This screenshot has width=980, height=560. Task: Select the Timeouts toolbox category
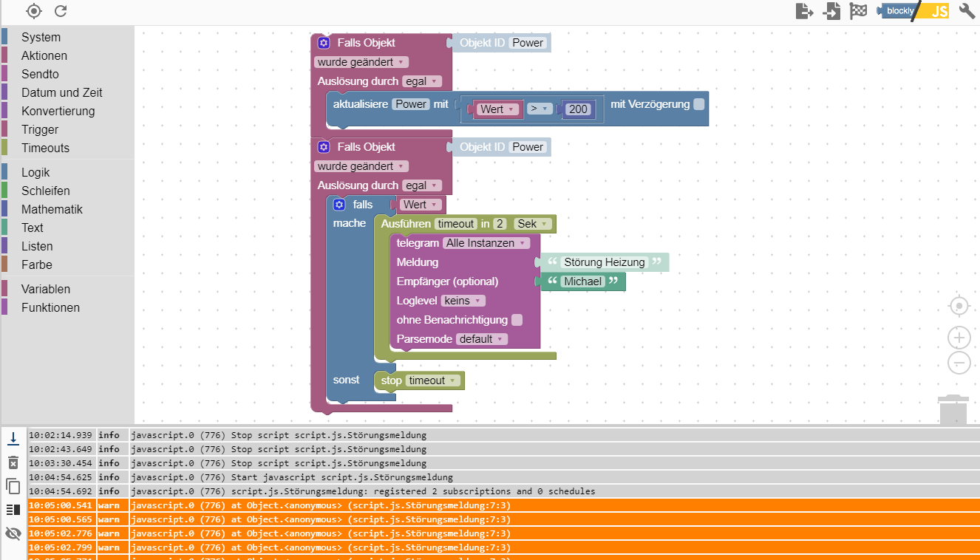tap(45, 148)
